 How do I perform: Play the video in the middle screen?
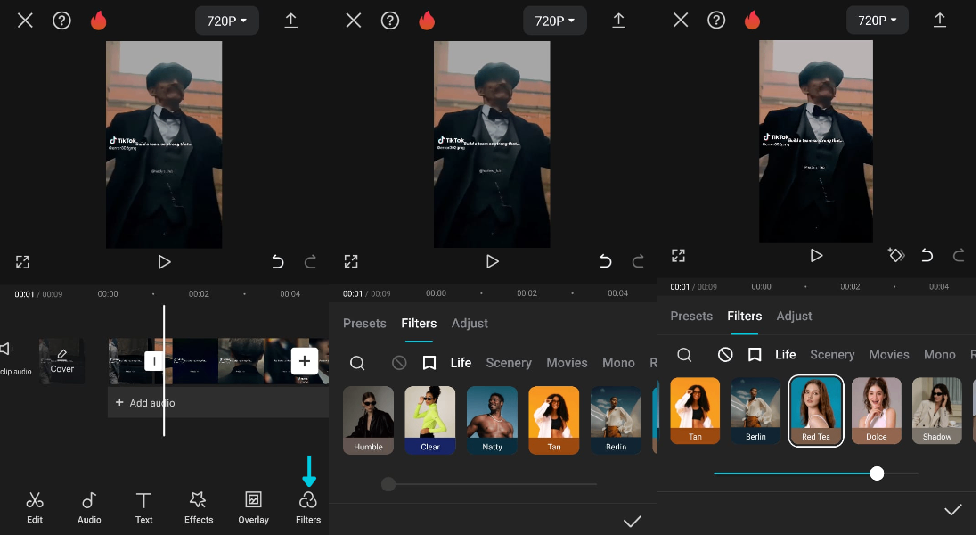tap(492, 261)
